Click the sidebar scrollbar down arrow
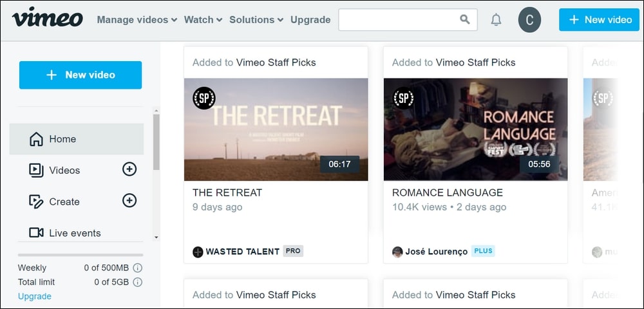The width and height of the screenshot is (644, 309). (156, 237)
